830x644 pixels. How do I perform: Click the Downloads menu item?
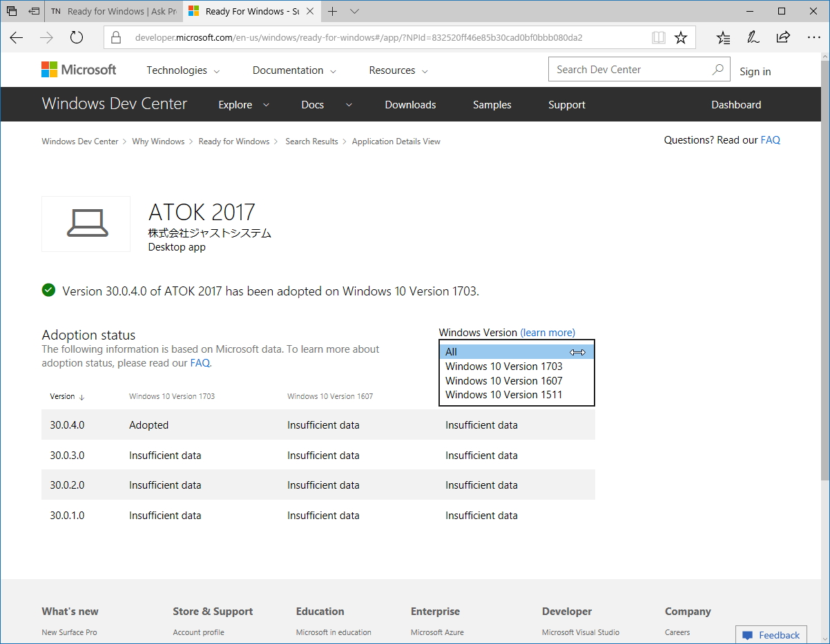coord(410,104)
